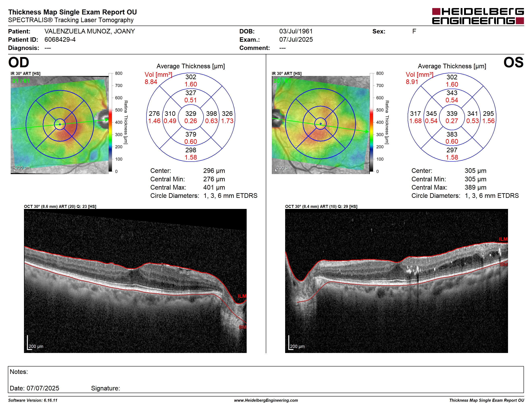This screenshot has height=411, width=532.
Task: Click the ILM label on OS B-scan
Action: 503,239
